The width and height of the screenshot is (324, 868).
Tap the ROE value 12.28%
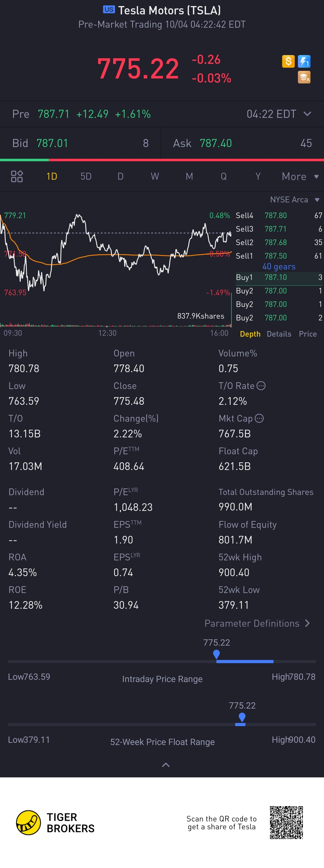click(x=26, y=605)
